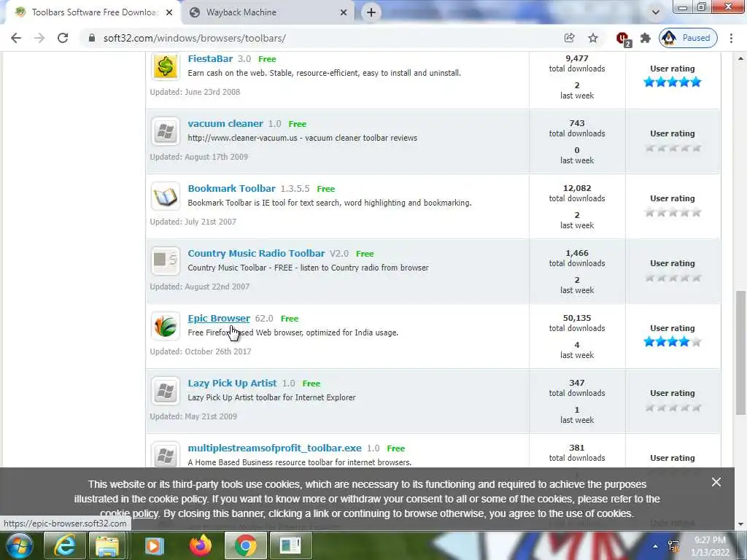Image resolution: width=747 pixels, height=560 pixels.
Task: Click "Updated: October 26th 2017" text
Action: coord(201,351)
